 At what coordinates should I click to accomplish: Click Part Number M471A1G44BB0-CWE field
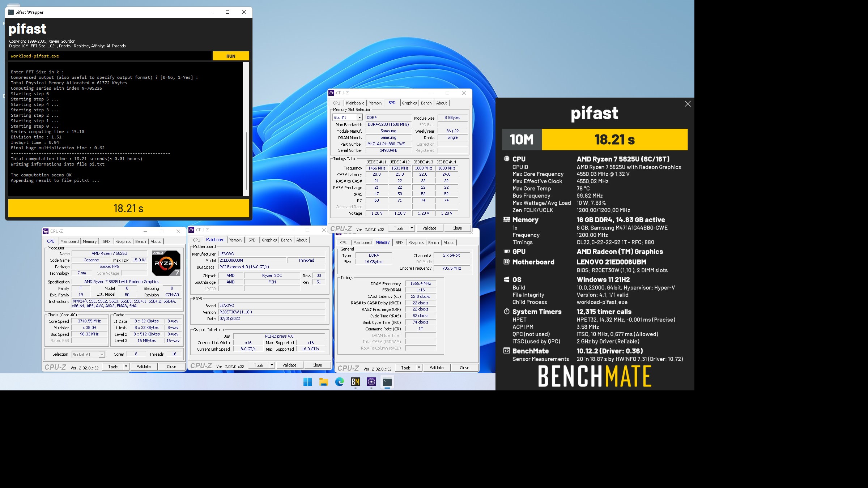[x=388, y=144]
